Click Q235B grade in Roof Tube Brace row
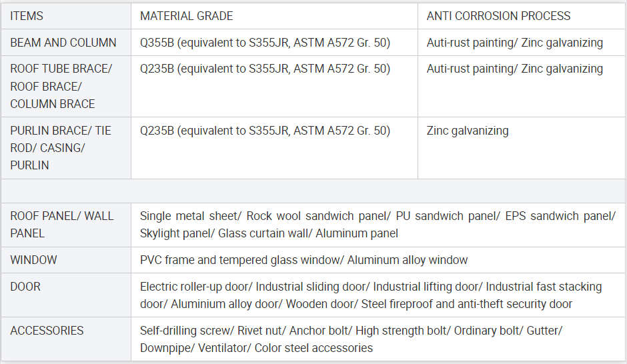Screen dimensions: 627x364 [x=265, y=69]
